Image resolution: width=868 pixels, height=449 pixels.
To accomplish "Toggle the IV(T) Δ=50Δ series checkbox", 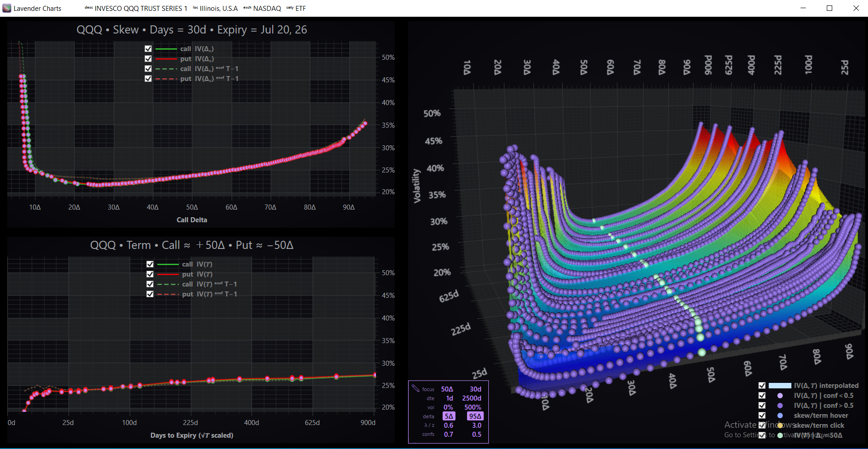I will (x=762, y=435).
